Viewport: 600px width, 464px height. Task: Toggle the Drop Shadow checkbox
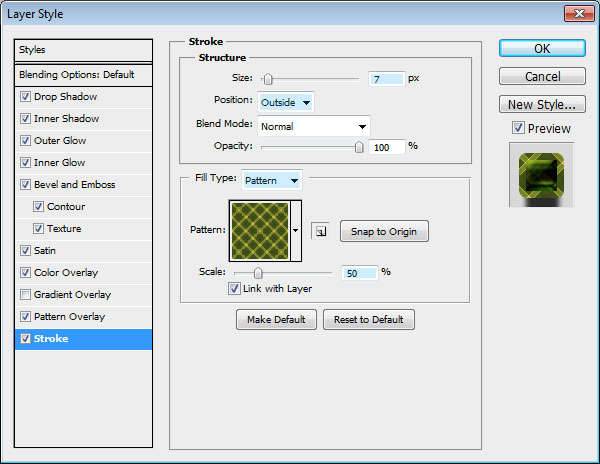click(25, 97)
